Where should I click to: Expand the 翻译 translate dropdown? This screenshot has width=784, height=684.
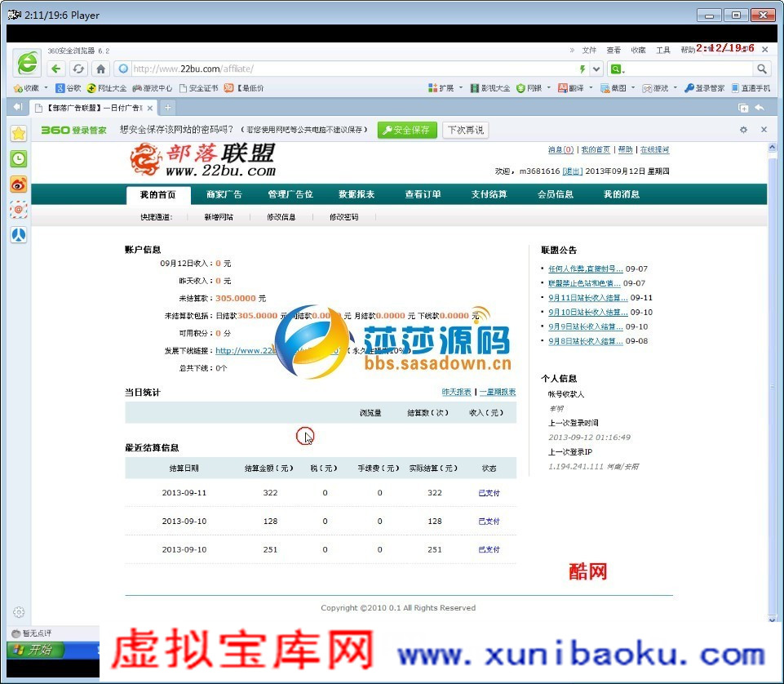click(591, 88)
